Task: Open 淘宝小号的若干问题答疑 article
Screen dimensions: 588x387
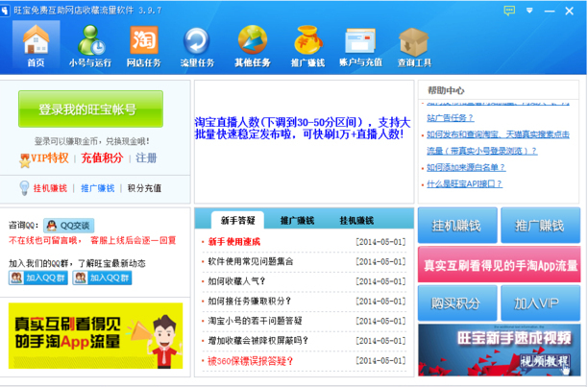Action: [255, 321]
